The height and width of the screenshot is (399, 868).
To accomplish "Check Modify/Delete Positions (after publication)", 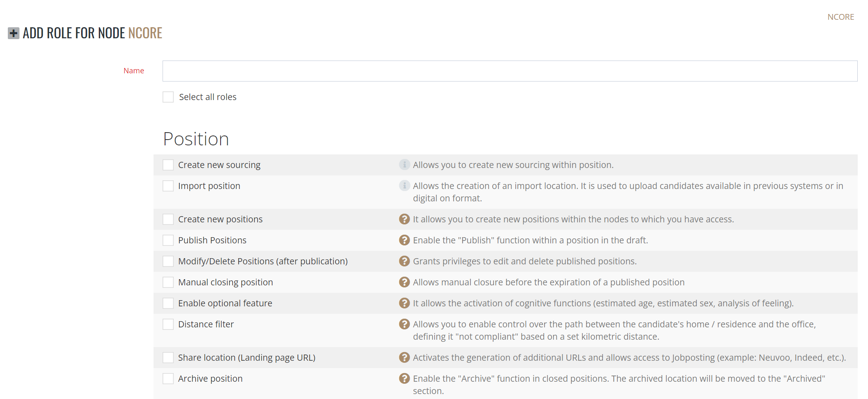I will [168, 261].
